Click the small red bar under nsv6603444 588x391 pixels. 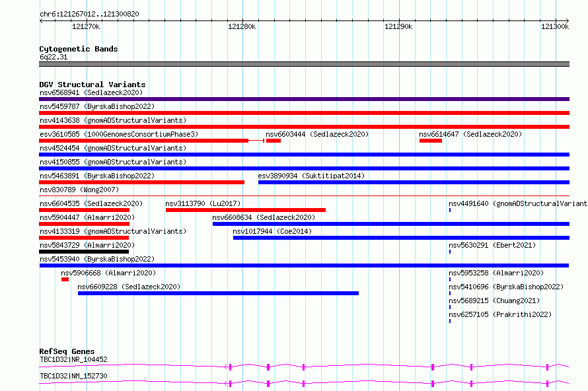[x=274, y=141]
